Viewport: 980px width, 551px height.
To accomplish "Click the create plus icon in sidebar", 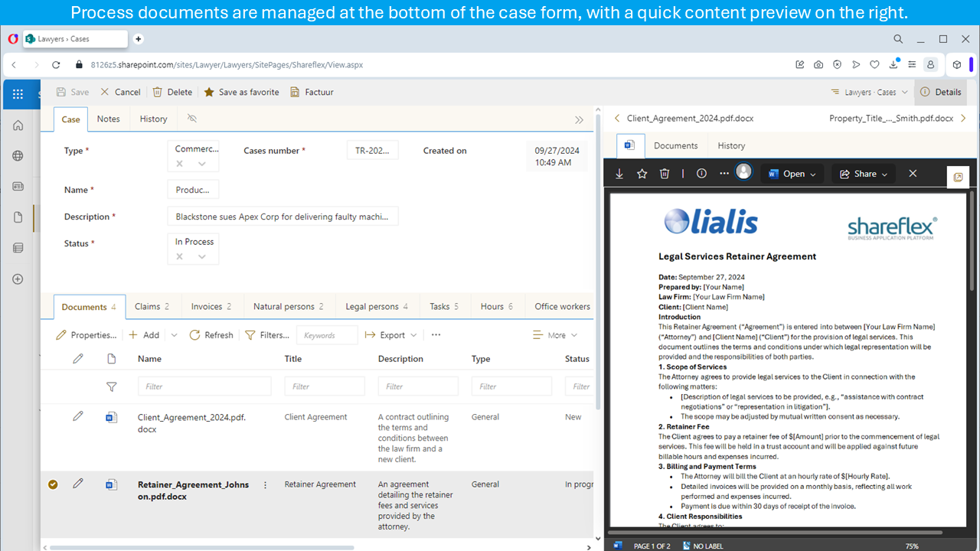I will (18, 279).
